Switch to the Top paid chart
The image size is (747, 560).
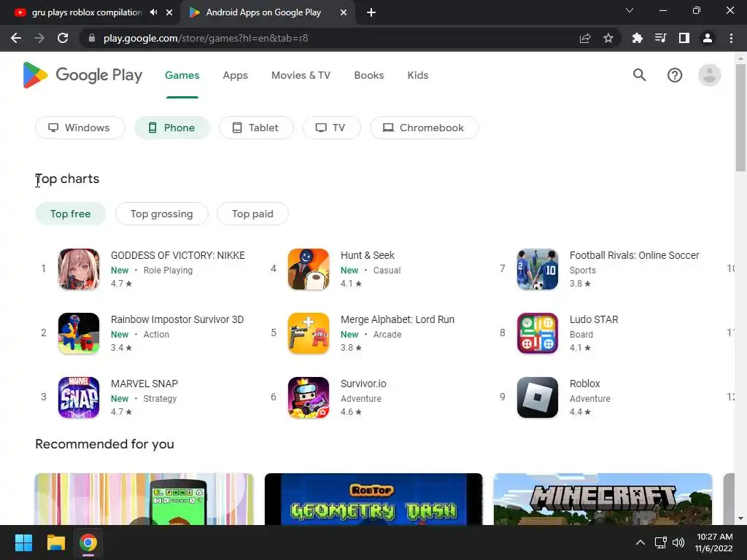252,214
